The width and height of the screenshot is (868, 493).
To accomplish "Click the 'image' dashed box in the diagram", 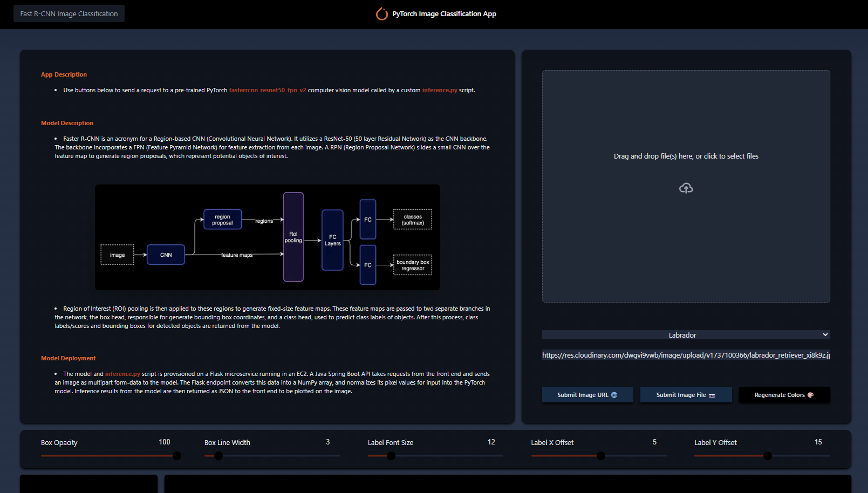I will (x=117, y=255).
